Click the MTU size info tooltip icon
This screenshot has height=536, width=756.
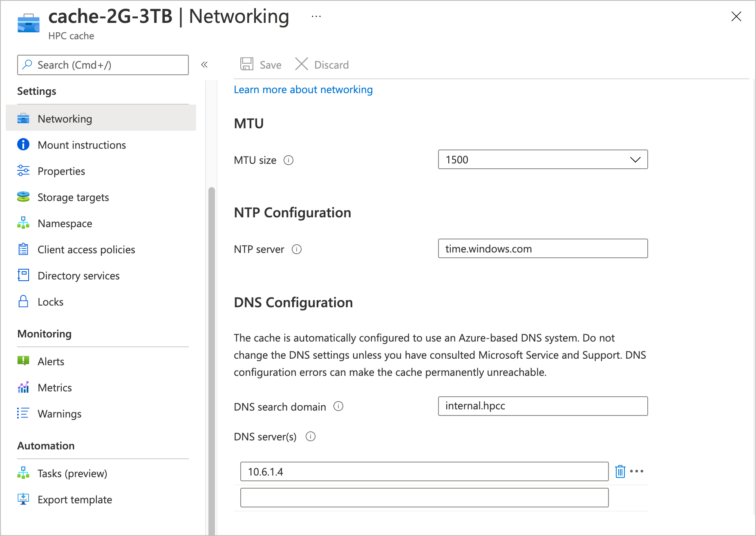pyautogui.click(x=289, y=160)
